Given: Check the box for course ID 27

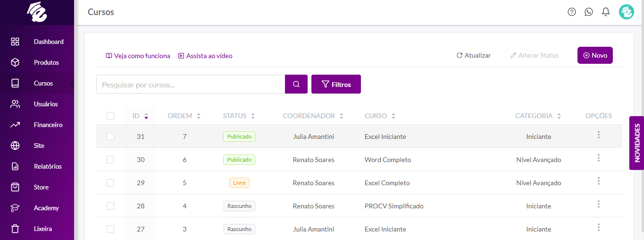Looking at the screenshot, I should pyautogui.click(x=110, y=229).
